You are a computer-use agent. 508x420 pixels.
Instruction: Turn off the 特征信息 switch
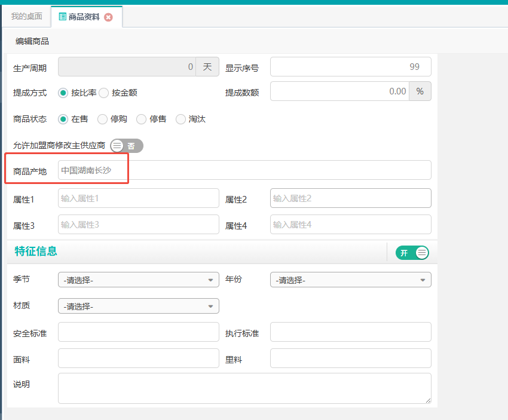pos(412,253)
